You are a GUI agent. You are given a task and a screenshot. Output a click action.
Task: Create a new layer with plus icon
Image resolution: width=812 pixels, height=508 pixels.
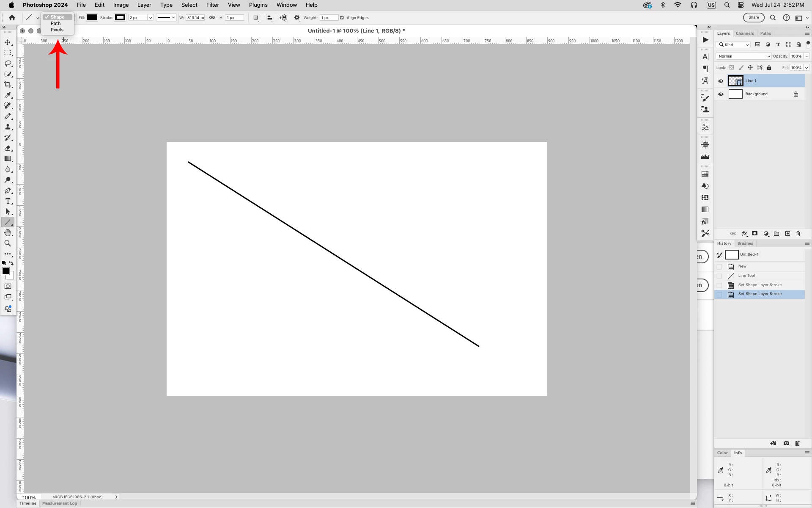tap(787, 234)
